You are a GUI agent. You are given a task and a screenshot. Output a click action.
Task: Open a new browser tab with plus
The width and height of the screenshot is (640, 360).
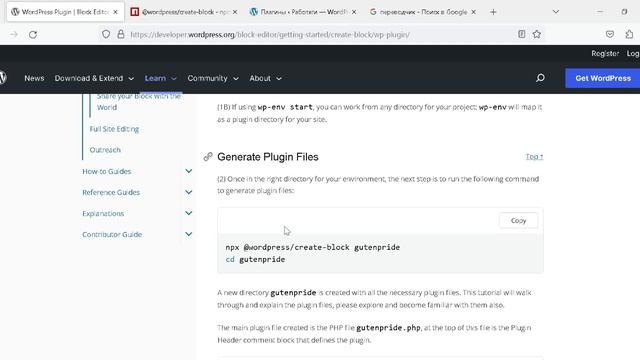click(x=493, y=12)
